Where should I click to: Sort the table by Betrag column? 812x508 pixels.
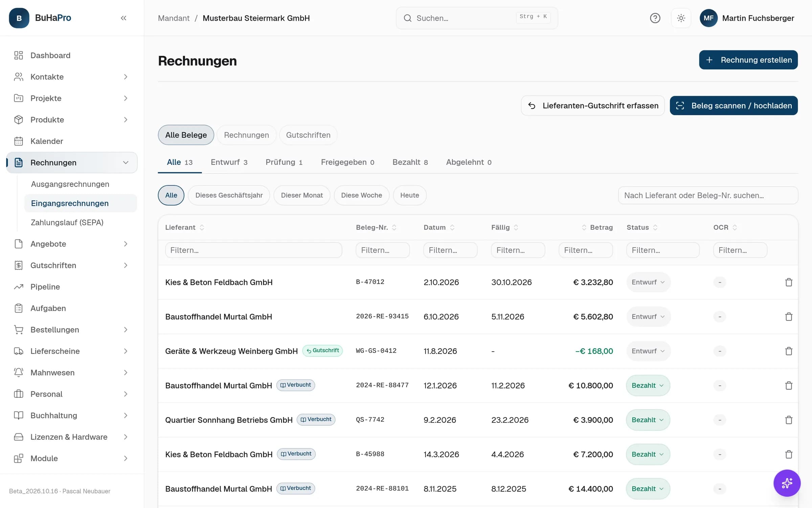click(x=597, y=227)
